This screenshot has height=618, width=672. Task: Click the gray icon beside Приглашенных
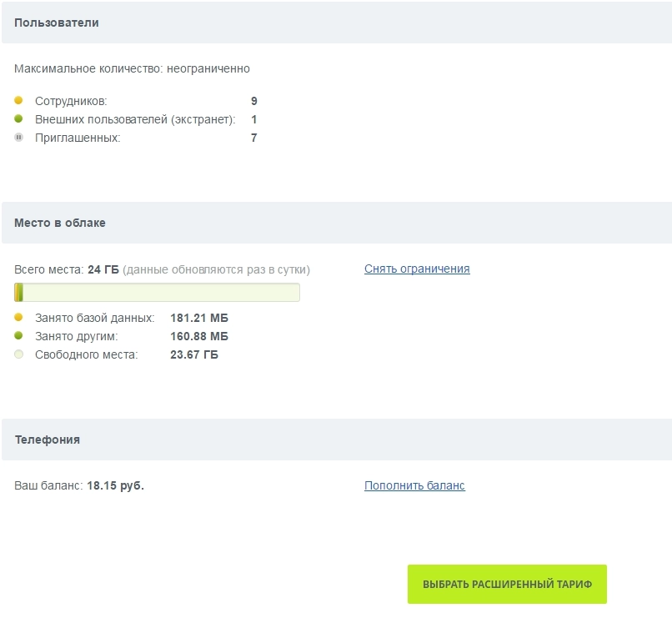18,138
